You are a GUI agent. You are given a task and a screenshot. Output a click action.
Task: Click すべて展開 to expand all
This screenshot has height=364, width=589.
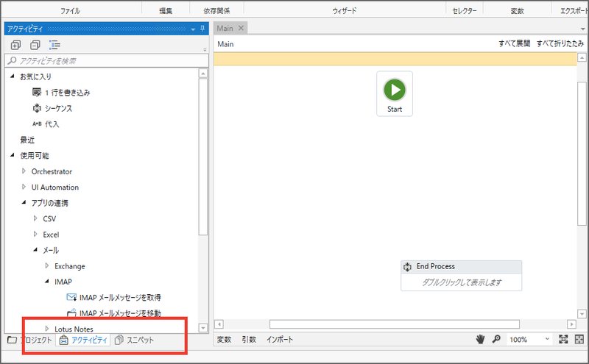coord(514,43)
